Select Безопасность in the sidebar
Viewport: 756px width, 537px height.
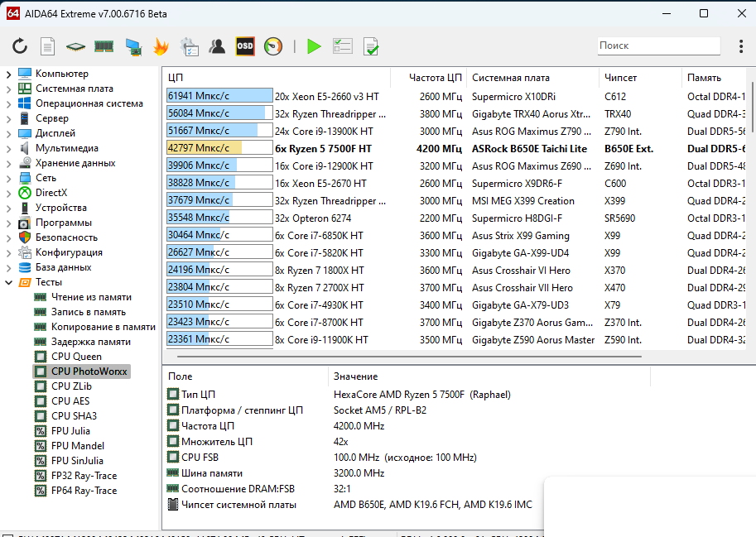pyautogui.click(x=66, y=237)
